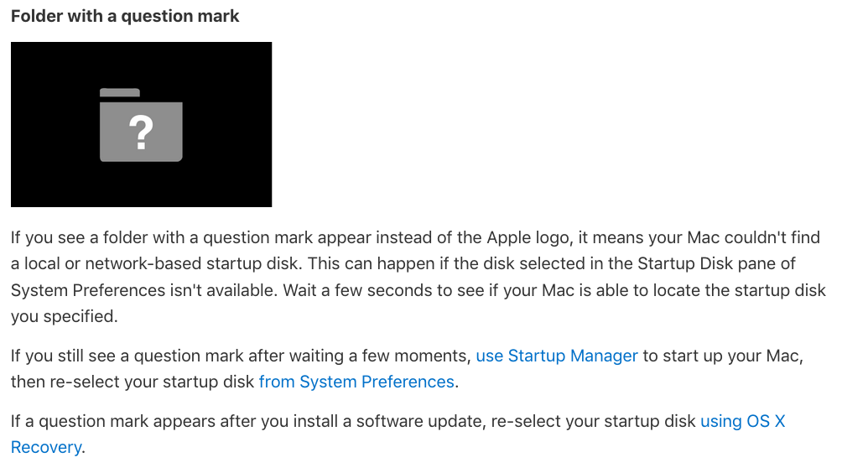868x473 pixels.
Task: Follow the "from System Preferences" link
Action: pyautogui.click(x=356, y=382)
